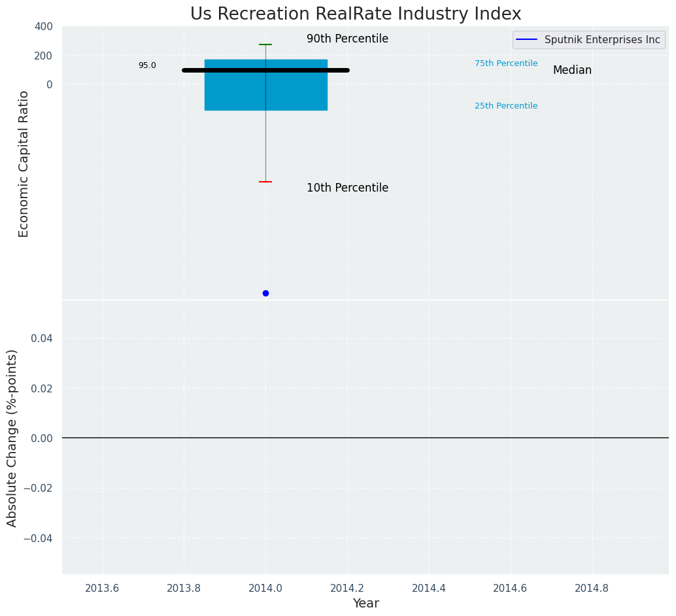Click the blue line sample in legend
The height and width of the screenshot is (616, 676).
(526, 40)
